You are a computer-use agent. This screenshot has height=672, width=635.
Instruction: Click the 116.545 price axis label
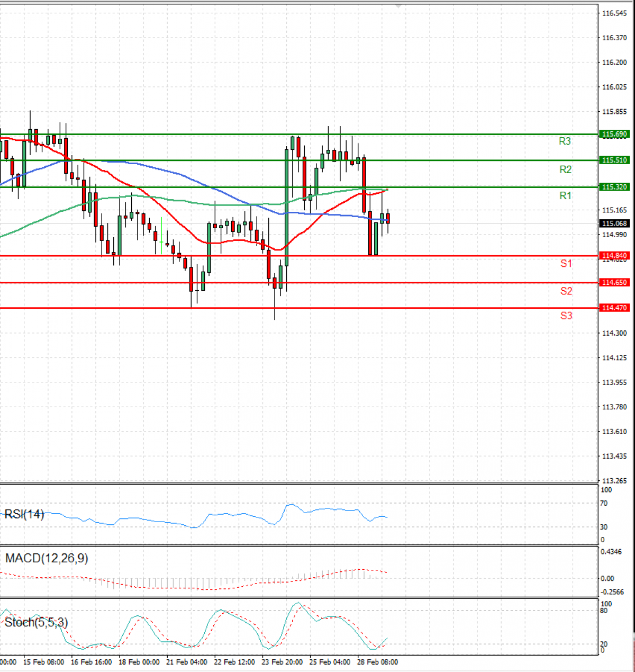click(x=614, y=13)
